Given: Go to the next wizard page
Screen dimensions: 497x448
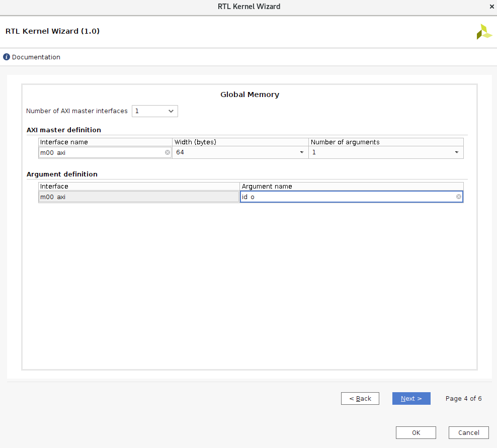Looking at the screenshot, I should (411, 398).
